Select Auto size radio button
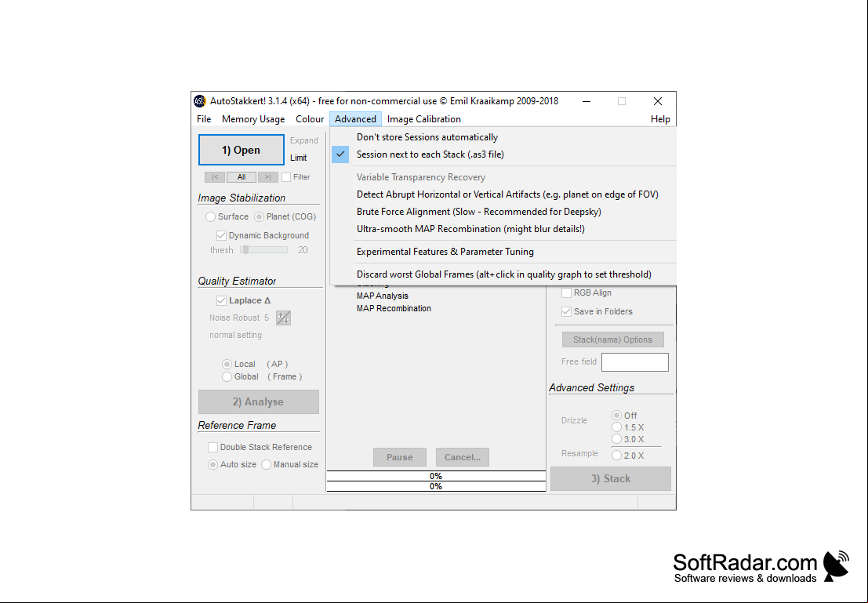 pyautogui.click(x=212, y=464)
